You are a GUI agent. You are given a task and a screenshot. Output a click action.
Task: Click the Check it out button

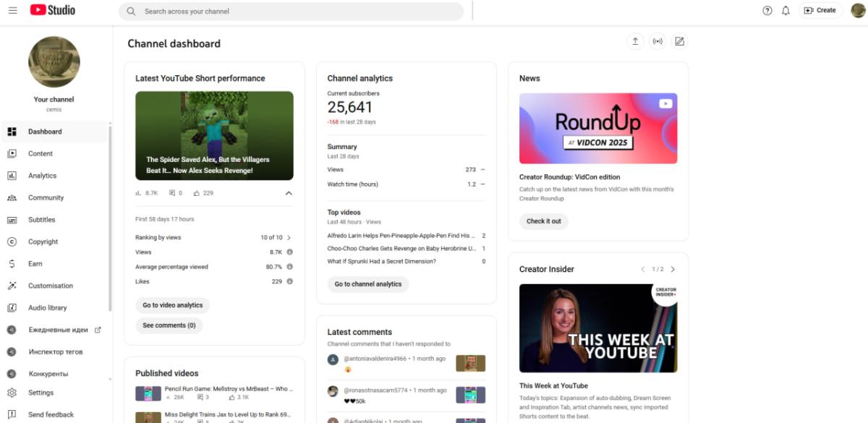[x=544, y=221]
